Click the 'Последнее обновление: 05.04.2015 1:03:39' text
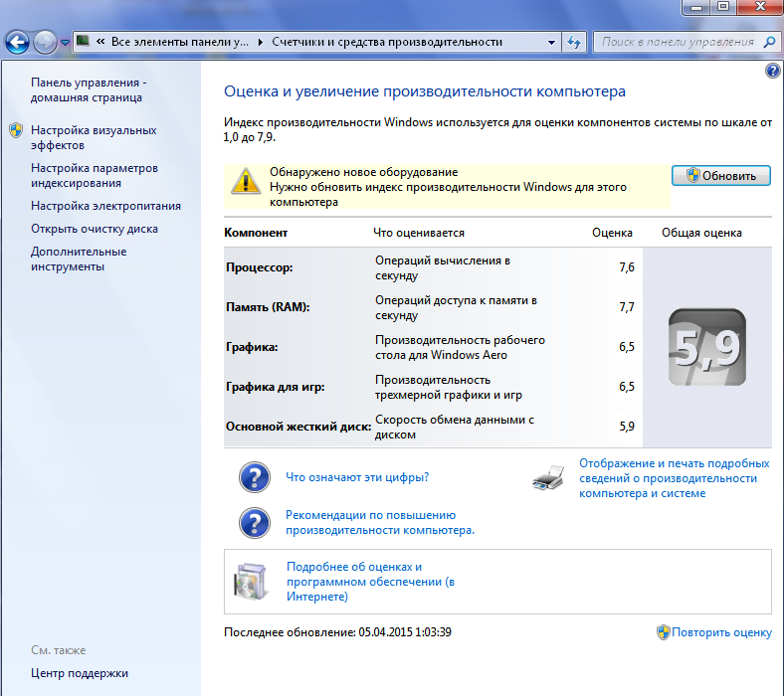 pyautogui.click(x=337, y=632)
